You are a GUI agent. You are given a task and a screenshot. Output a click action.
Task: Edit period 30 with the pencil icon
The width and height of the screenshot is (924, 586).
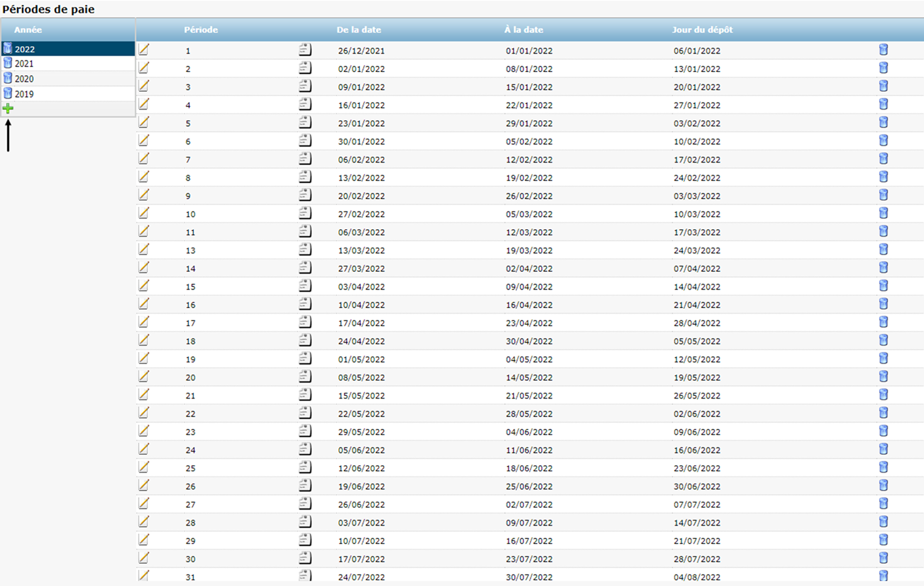144,558
